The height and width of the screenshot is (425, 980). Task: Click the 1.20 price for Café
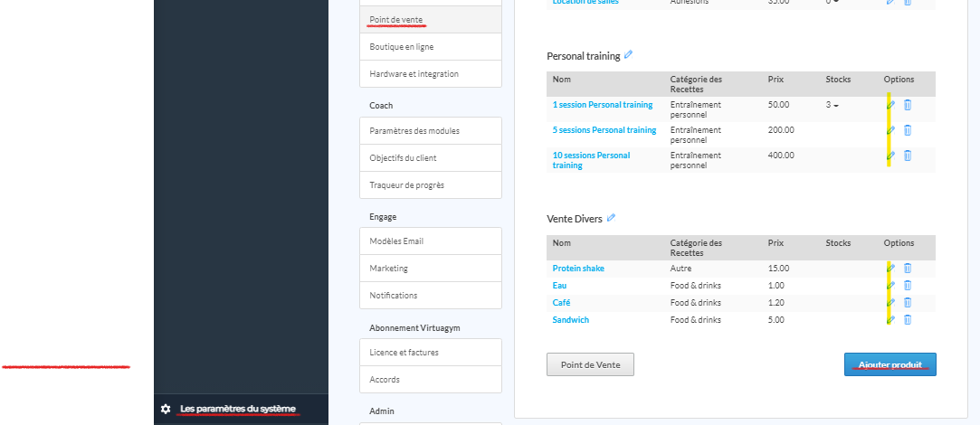tap(775, 303)
